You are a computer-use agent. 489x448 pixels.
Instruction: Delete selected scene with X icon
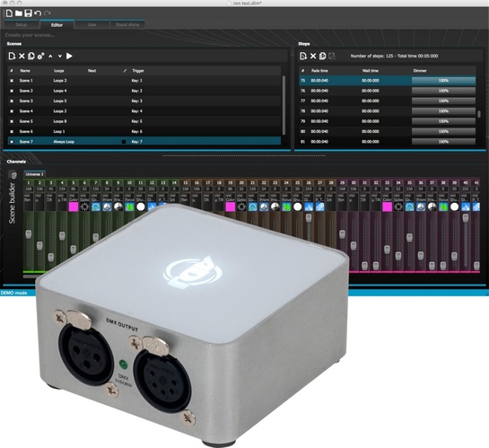click(x=22, y=57)
